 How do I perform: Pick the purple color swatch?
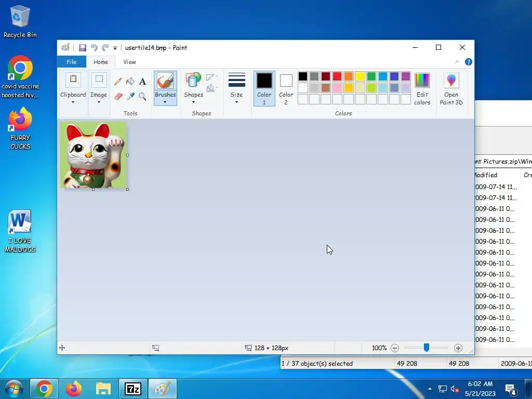pos(405,76)
